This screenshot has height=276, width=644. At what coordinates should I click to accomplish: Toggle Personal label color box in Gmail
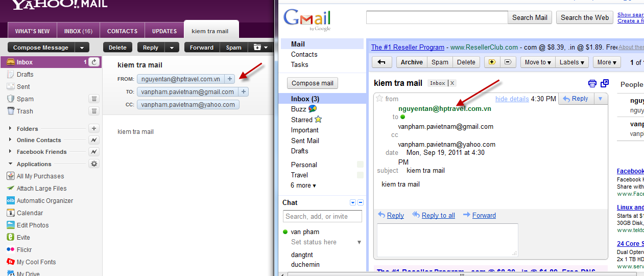(x=360, y=165)
